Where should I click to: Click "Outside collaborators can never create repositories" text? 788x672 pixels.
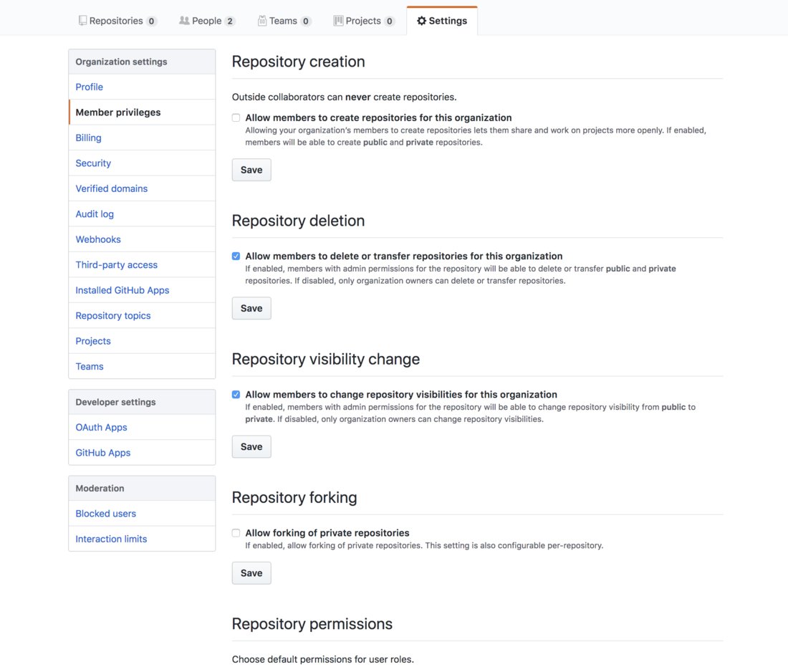[x=345, y=97]
